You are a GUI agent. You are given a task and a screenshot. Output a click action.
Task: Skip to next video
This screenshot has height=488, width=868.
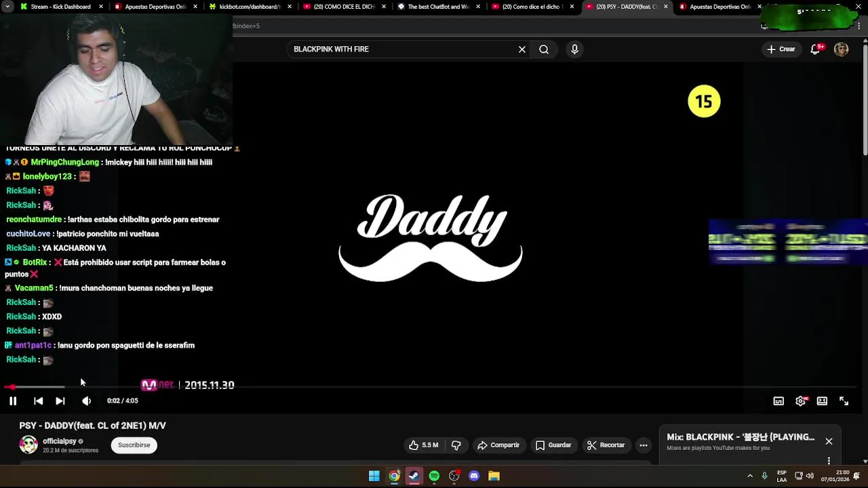click(x=60, y=401)
